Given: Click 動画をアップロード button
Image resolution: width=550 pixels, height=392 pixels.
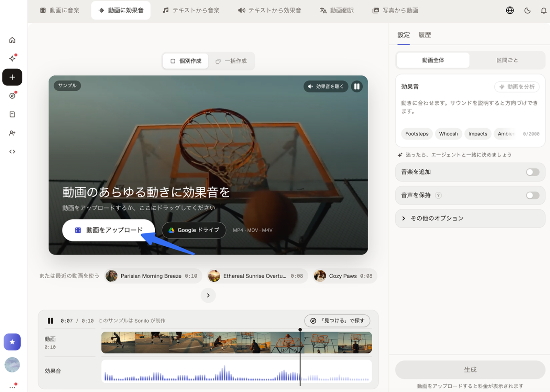Looking at the screenshot, I should [109, 230].
